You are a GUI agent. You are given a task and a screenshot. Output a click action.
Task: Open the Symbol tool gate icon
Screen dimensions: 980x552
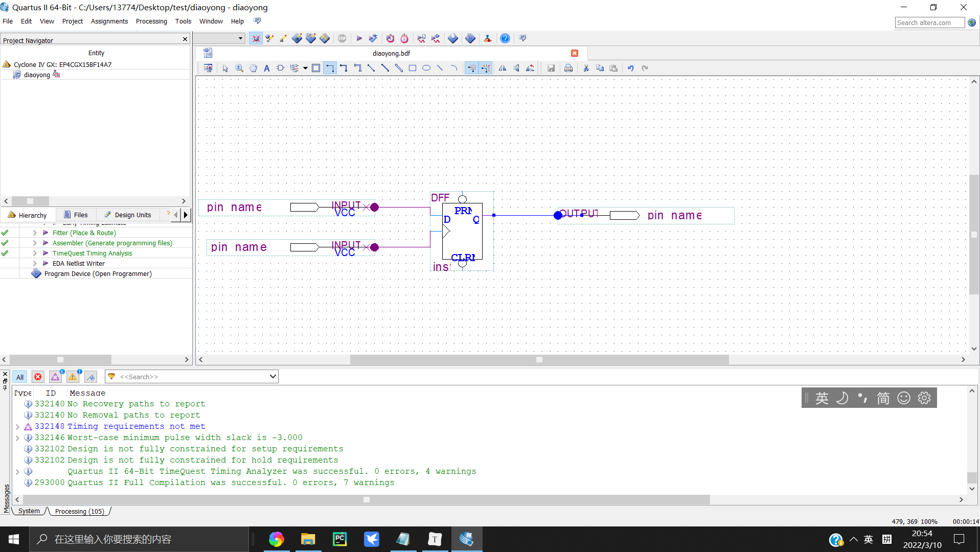[x=280, y=68]
